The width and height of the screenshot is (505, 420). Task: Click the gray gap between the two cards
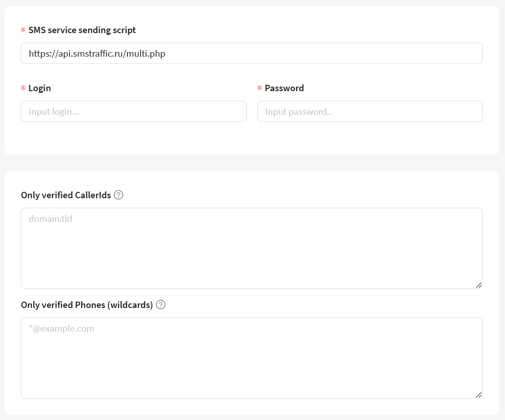click(252, 163)
